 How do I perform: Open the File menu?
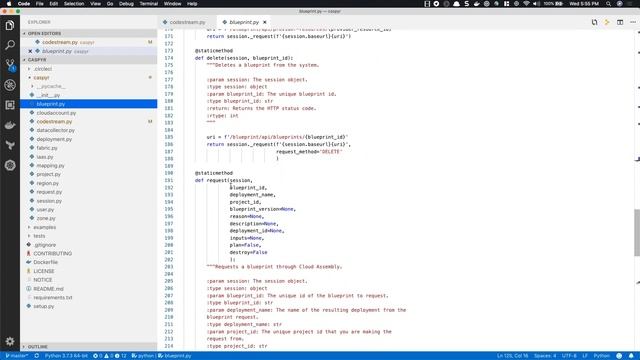(40, 4)
